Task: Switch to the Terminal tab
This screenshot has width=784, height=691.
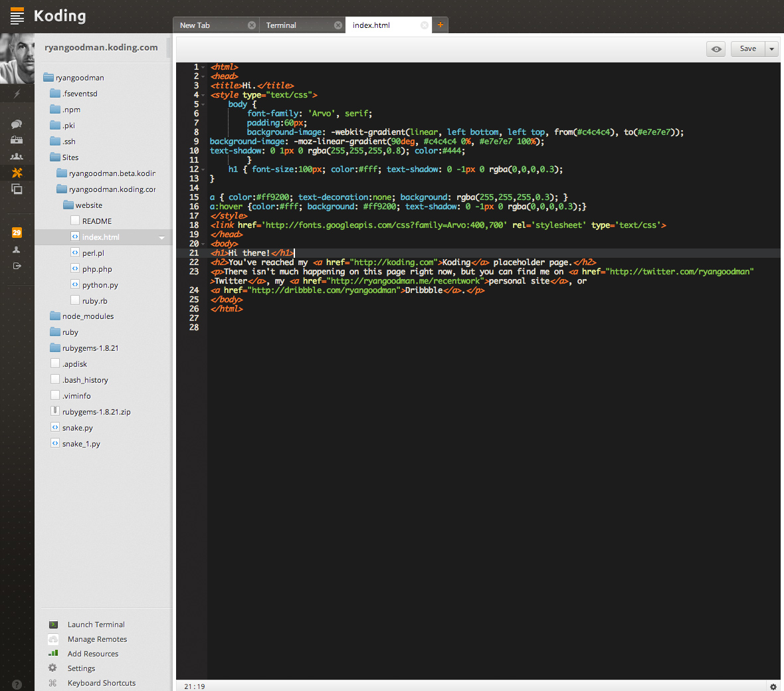Action: coord(282,25)
